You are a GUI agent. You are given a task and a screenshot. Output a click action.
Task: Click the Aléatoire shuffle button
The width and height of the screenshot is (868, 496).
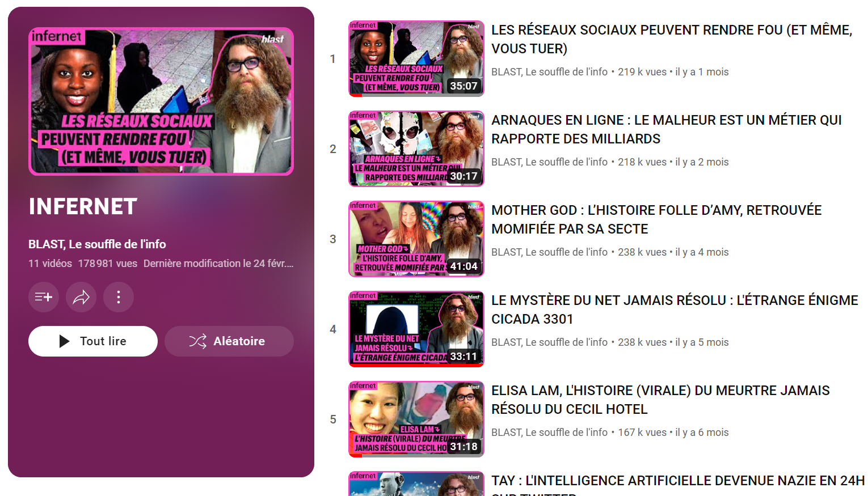point(229,341)
